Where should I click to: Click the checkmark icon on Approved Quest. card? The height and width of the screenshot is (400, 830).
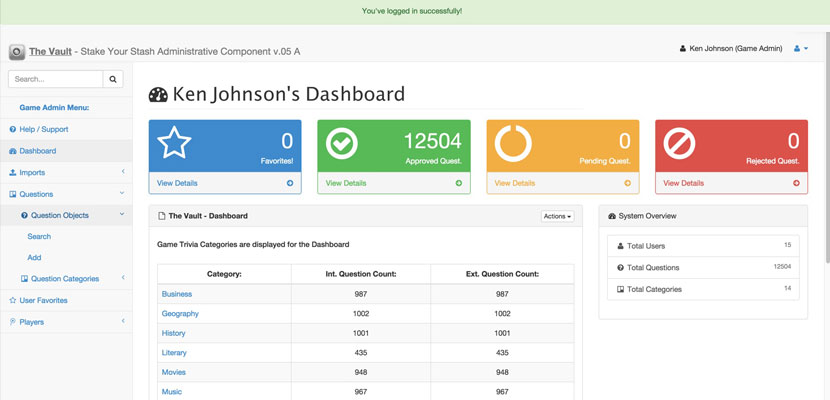pos(341,144)
